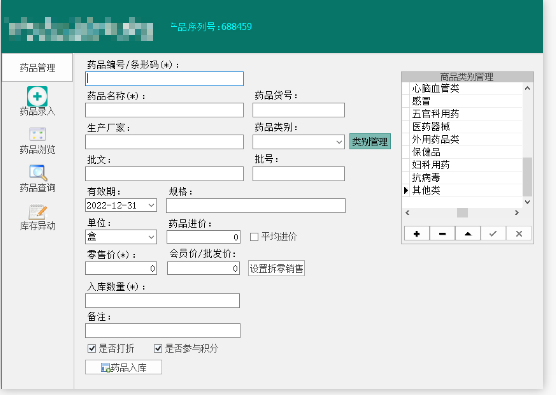The height and width of the screenshot is (395, 556).
Task: Click the 备注 input field
Action: [163, 330]
